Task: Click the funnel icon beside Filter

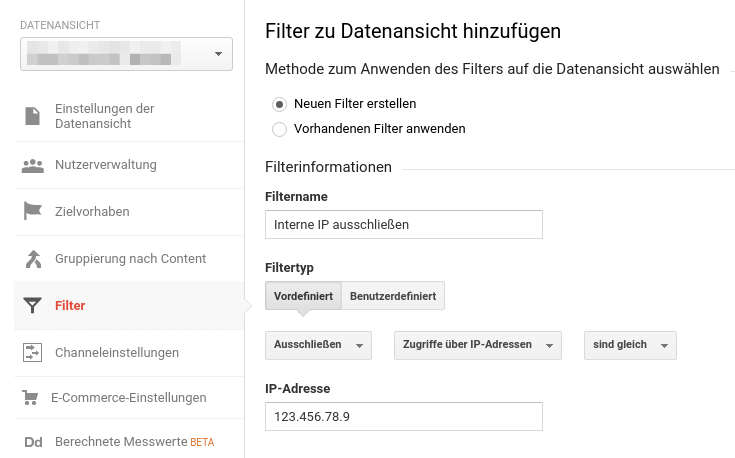Action: point(33,306)
